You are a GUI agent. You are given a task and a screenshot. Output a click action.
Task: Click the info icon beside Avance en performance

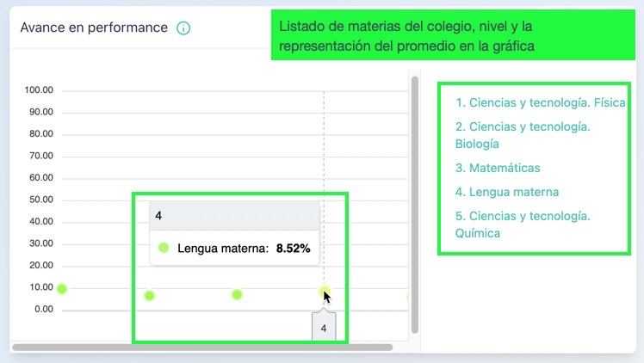(183, 28)
